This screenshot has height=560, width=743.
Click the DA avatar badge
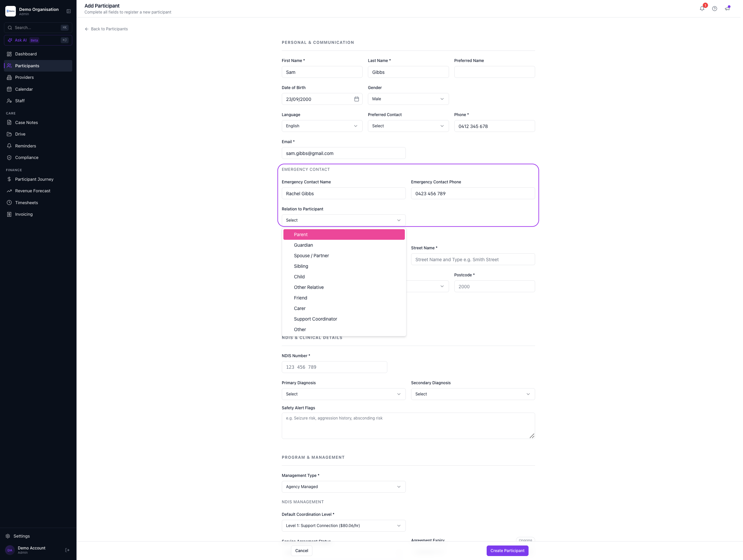click(x=10, y=550)
